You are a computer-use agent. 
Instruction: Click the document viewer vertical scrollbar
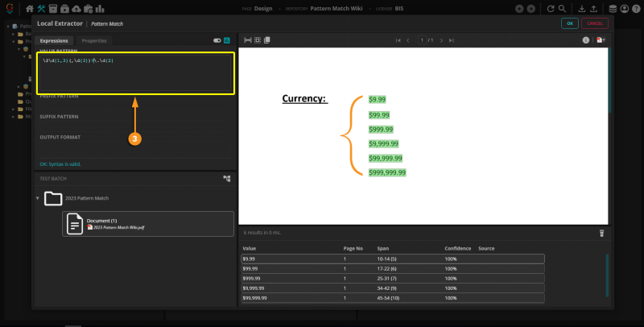click(x=609, y=81)
